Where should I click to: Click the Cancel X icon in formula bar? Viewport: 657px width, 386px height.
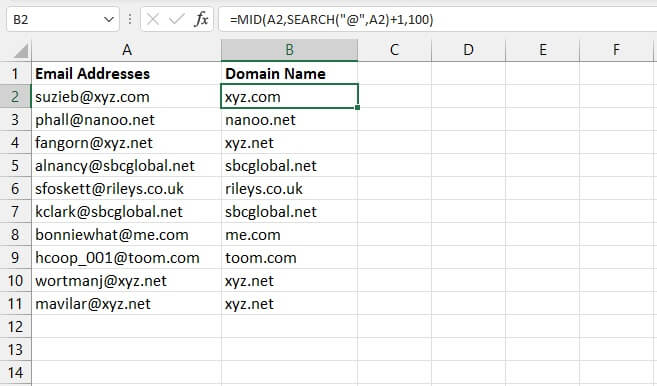click(x=153, y=19)
